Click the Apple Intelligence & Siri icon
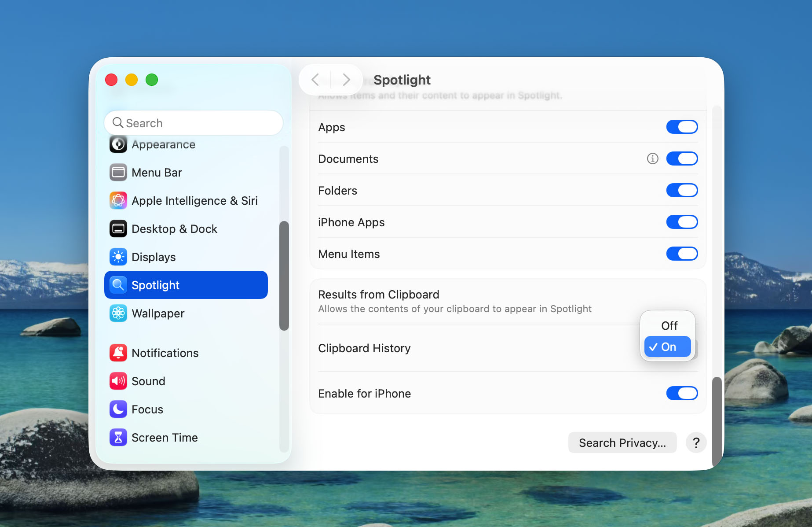 point(118,200)
